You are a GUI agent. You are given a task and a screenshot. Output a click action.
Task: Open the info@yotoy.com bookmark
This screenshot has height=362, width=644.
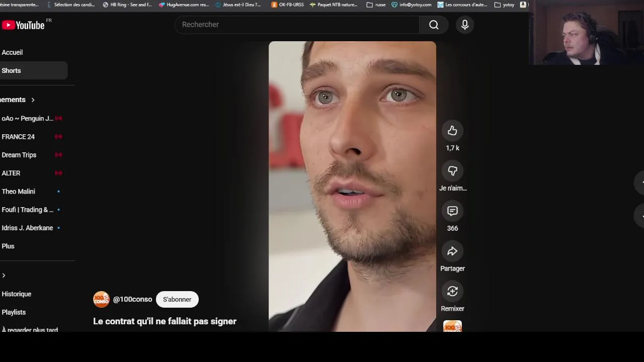tap(412, 5)
